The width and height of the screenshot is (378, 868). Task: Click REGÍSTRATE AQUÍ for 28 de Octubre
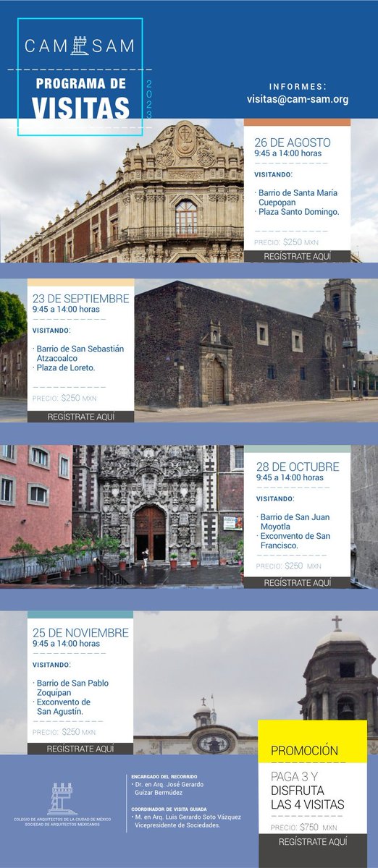[297, 582]
